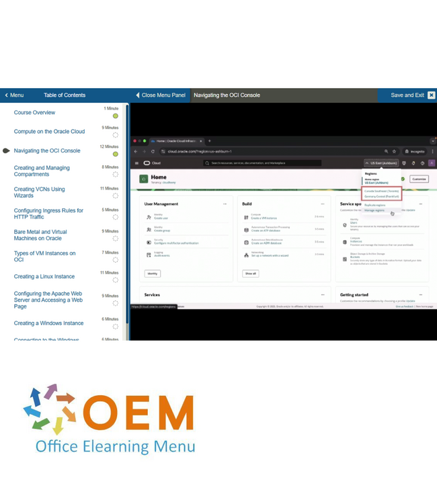
Task: Click the browser reload icon
Action: click(x=153, y=151)
